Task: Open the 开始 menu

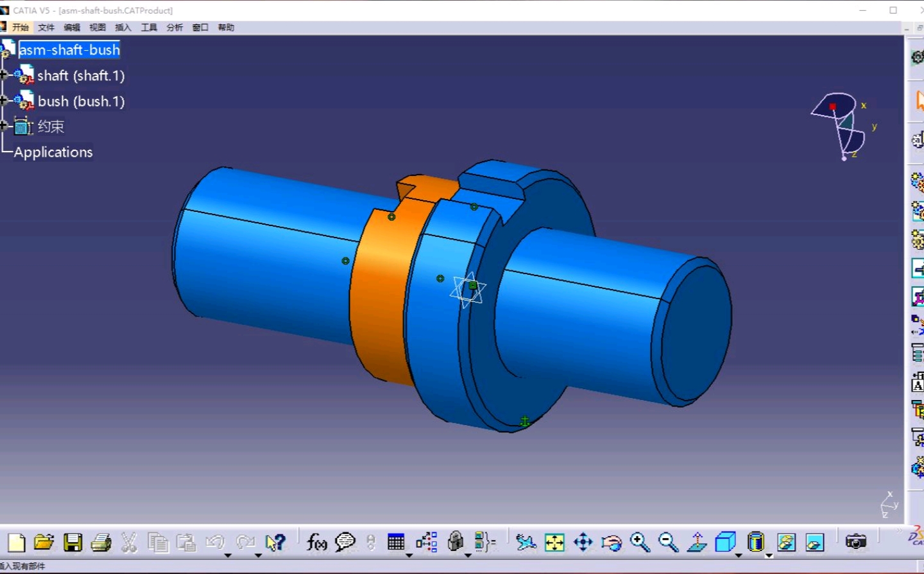Action: coord(21,28)
